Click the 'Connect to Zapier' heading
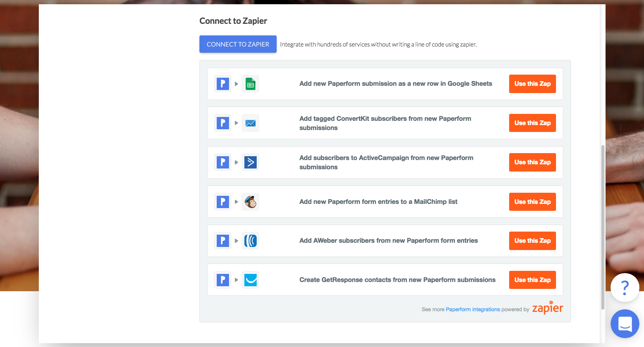 coord(233,21)
